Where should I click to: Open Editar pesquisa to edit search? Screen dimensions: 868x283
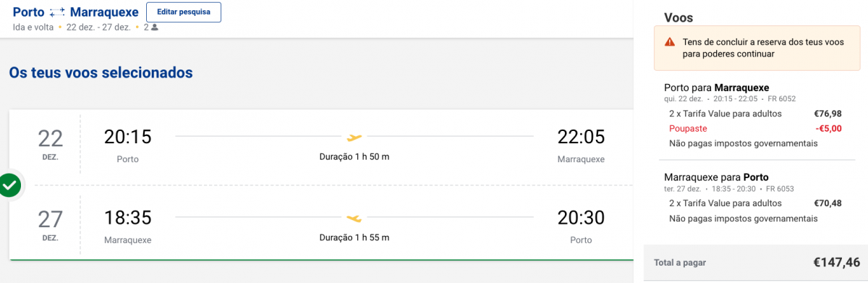click(x=184, y=12)
